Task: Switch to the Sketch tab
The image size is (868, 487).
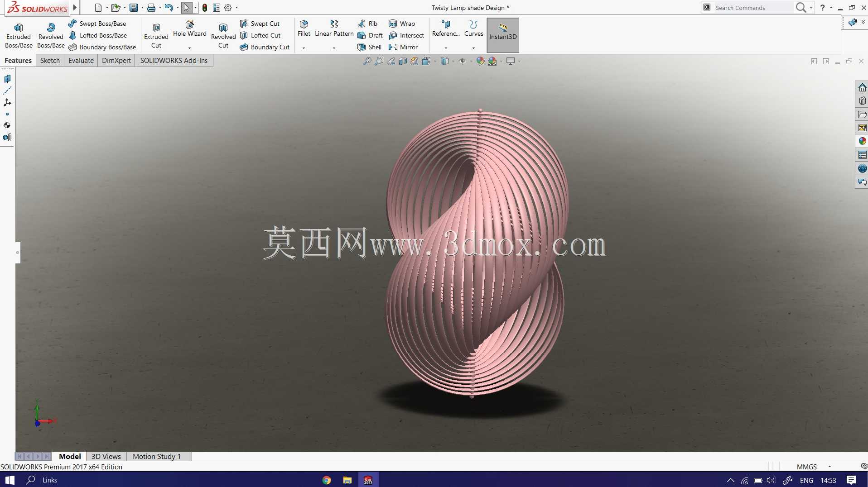Action: click(x=50, y=61)
